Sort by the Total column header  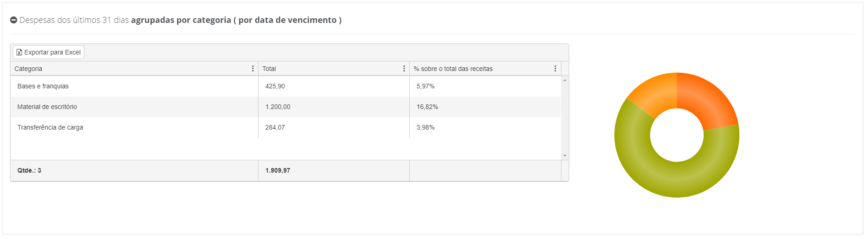tap(269, 69)
